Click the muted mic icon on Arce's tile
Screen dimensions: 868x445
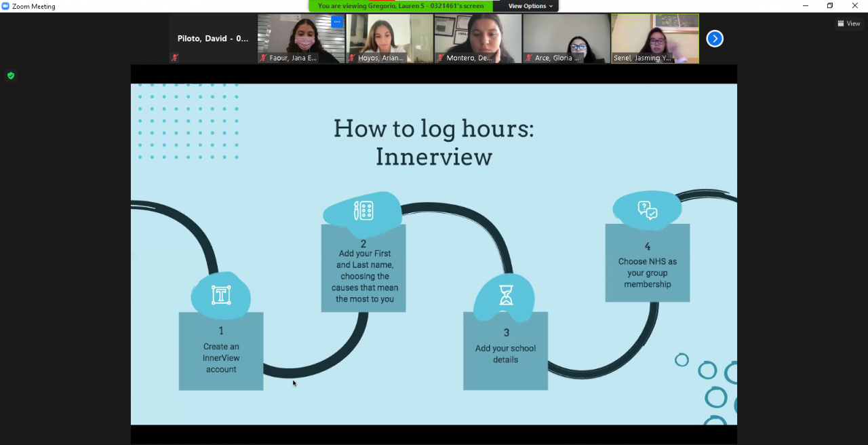529,58
